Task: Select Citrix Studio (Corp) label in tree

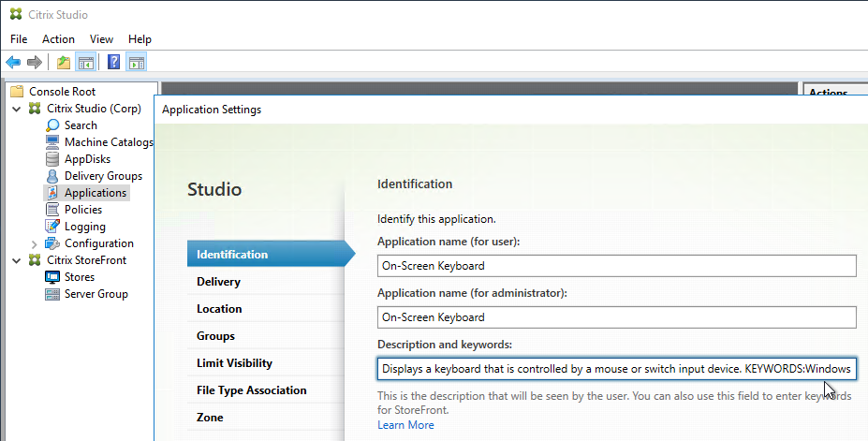Action: (95, 109)
